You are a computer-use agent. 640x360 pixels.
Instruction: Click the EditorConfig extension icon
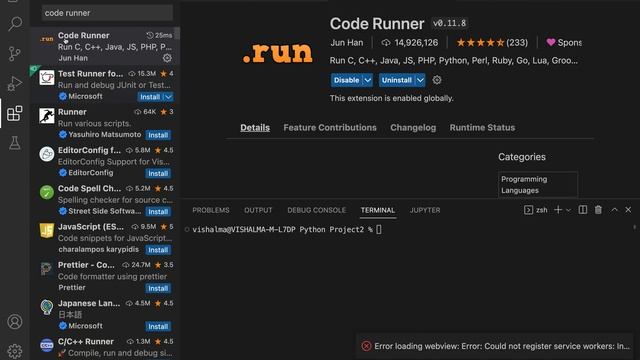click(x=47, y=154)
